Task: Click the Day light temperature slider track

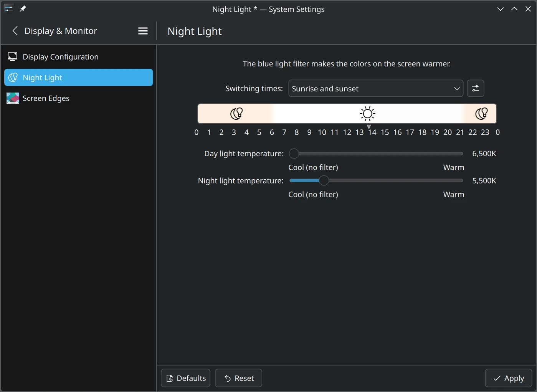Action: 376,154
